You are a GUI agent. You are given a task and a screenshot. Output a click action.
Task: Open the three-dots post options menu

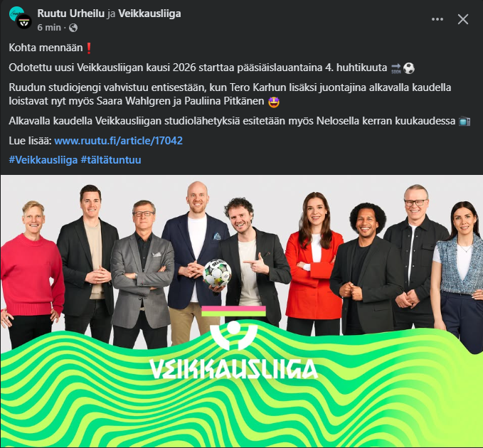coord(437,19)
